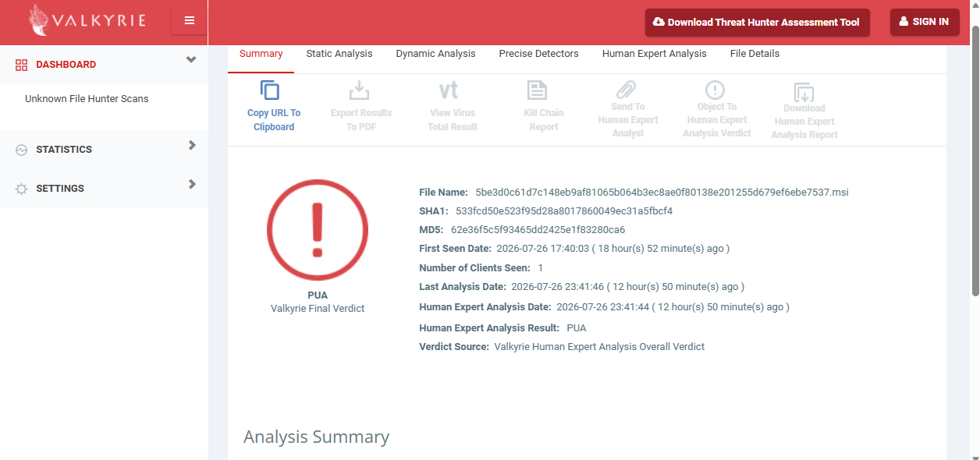Click the Valkyrie logo
980x460 pixels.
click(x=87, y=21)
